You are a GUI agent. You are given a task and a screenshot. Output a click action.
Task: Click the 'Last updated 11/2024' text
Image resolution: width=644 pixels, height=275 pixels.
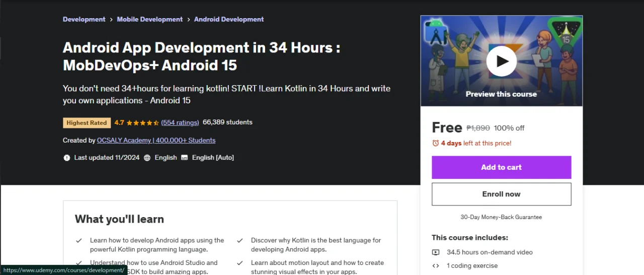tap(107, 158)
